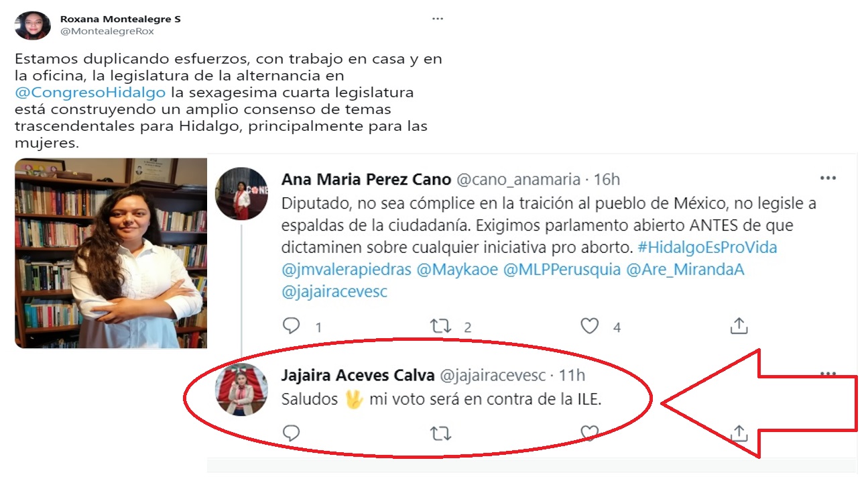Like Jajaira Aceves Calva's tweet
Screen dimensions: 868x477
589,433
